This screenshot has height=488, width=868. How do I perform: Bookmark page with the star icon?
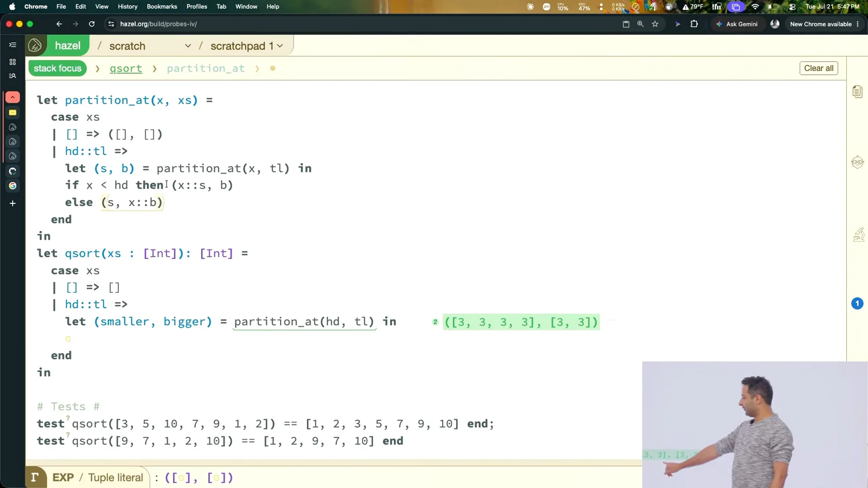(655, 24)
